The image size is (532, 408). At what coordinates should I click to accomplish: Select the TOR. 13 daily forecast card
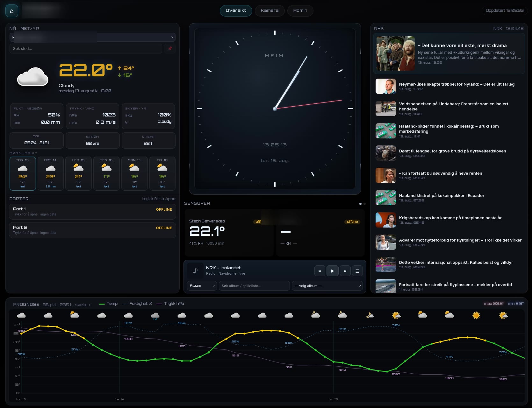tap(23, 173)
